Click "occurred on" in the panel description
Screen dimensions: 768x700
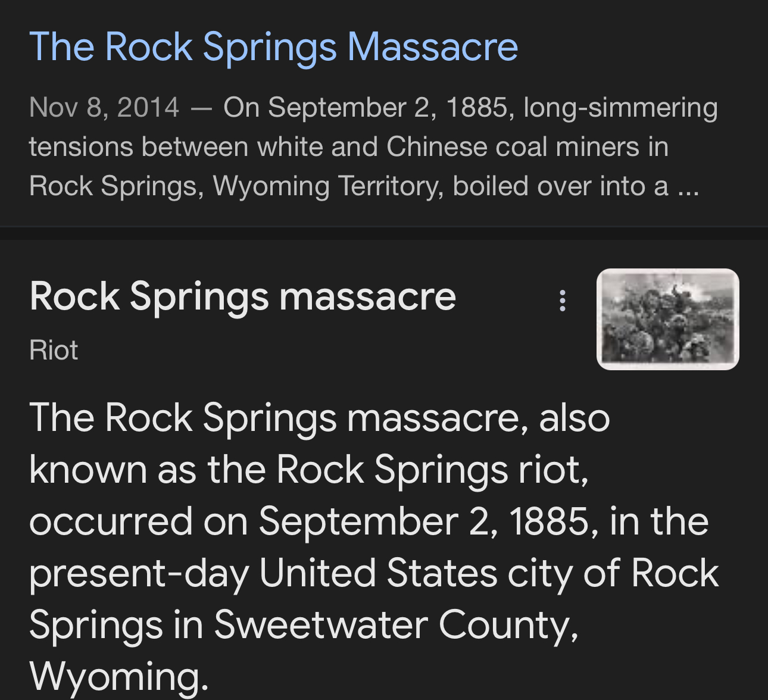tap(138, 521)
